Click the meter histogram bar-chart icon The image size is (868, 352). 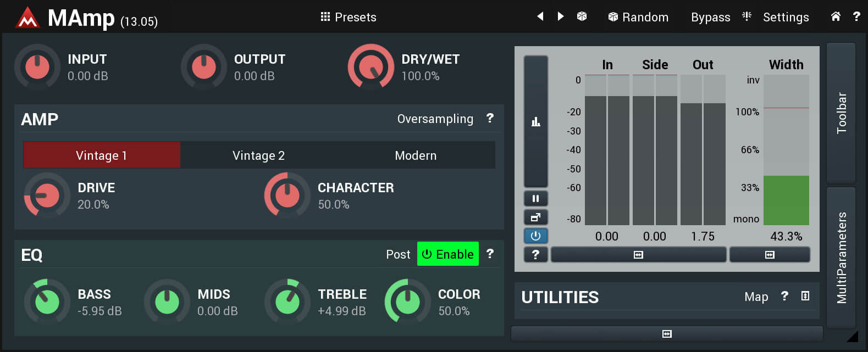[536, 121]
